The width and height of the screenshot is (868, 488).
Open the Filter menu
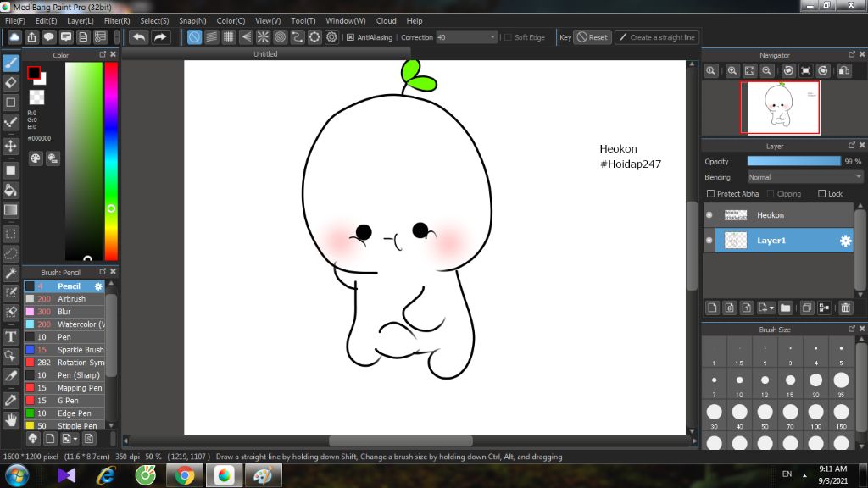click(x=117, y=20)
